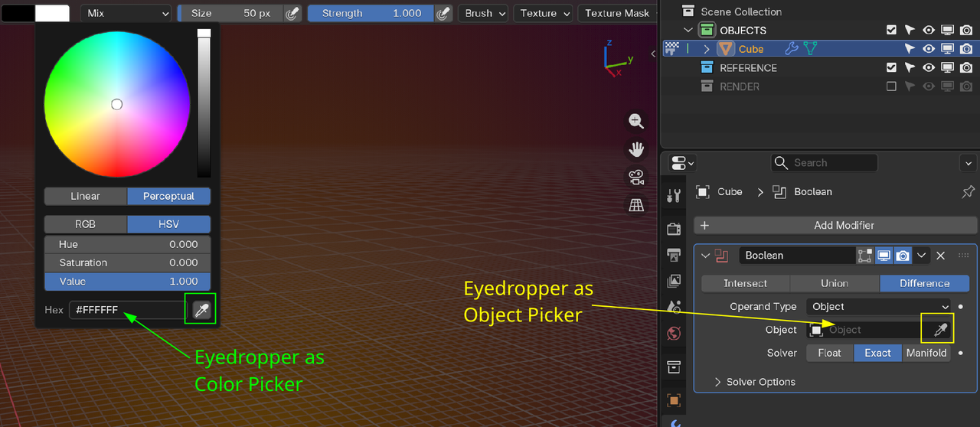980x427 pixels.
Task: Enable the RENDER collection checkbox
Action: 891,86
